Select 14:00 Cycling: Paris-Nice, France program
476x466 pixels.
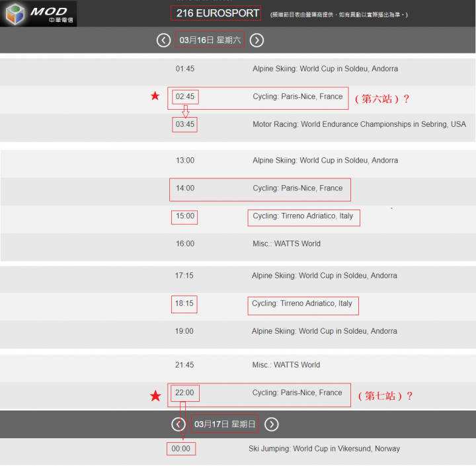coord(297,188)
